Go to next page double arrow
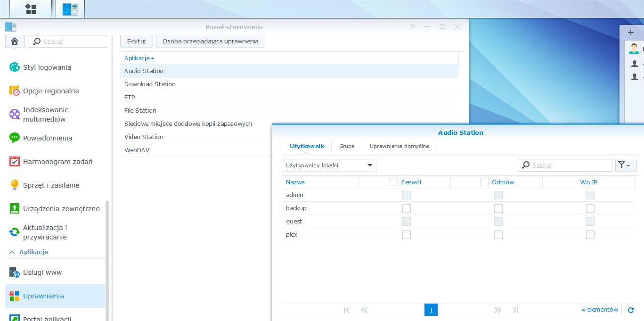Screen dimensions: 644x321 [498, 310]
